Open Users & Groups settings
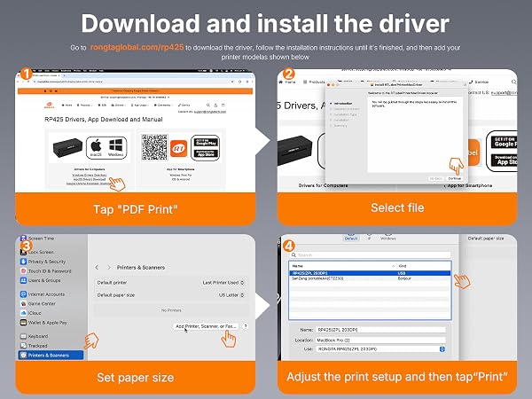Image resolution: width=532 pixels, height=399 pixels. click(x=41, y=280)
